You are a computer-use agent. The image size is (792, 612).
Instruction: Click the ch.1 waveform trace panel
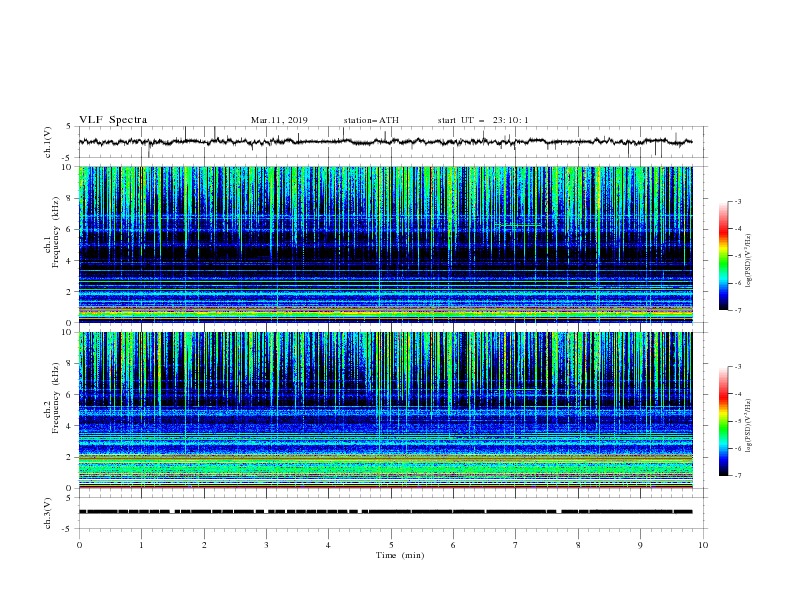[392, 142]
